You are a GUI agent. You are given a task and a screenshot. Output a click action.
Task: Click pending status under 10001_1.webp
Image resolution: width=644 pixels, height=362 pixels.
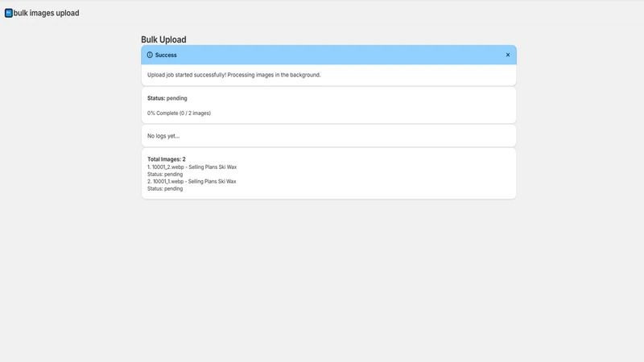coord(165,189)
